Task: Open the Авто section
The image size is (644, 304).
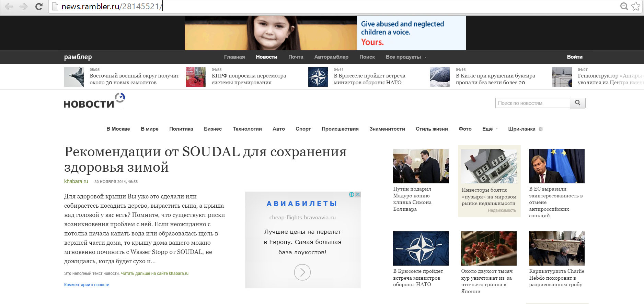Action: [x=279, y=129]
